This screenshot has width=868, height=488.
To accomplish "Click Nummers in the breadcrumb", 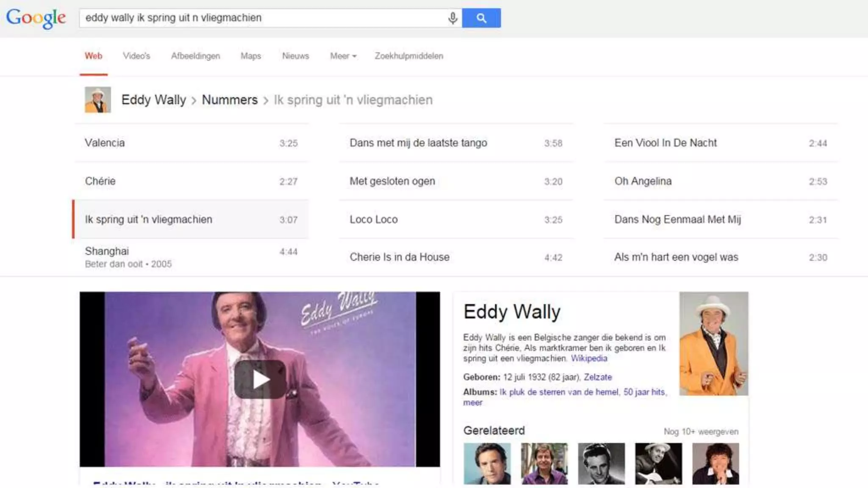I will [x=229, y=100].
